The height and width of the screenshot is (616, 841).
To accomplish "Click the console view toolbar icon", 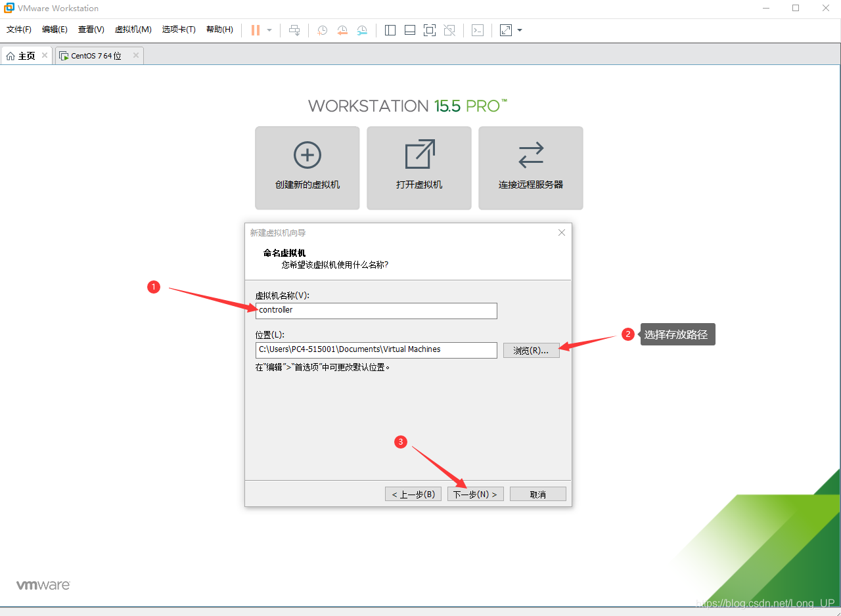I will 478,30.
